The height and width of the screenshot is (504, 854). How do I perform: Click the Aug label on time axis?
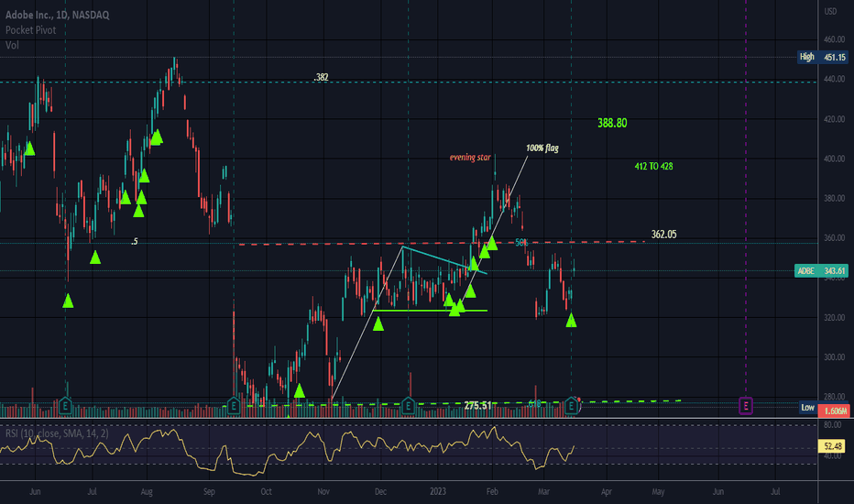coord(147,491)
